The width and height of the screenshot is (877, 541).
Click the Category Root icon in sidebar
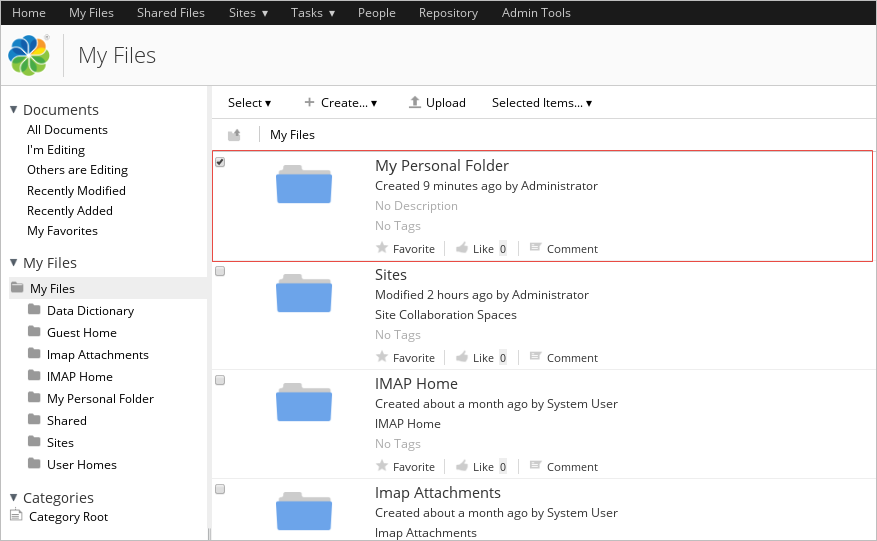click(x=16, y=516)
